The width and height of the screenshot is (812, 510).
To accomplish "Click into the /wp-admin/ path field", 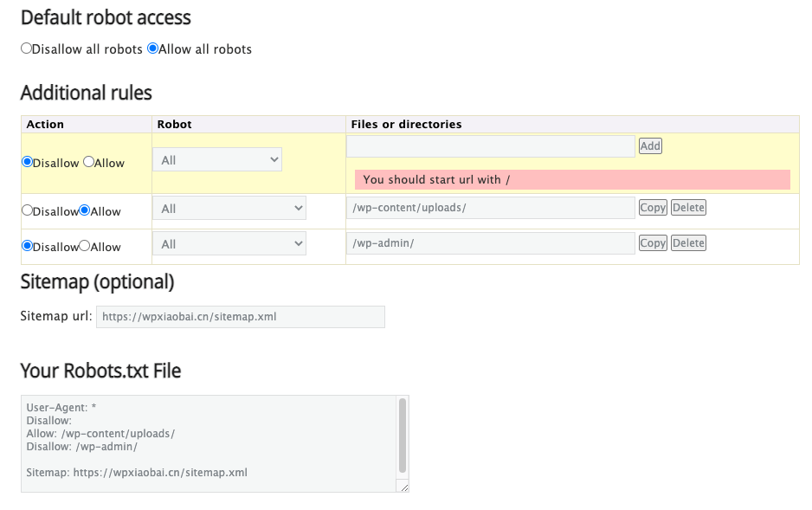I will tap(491, 243).
